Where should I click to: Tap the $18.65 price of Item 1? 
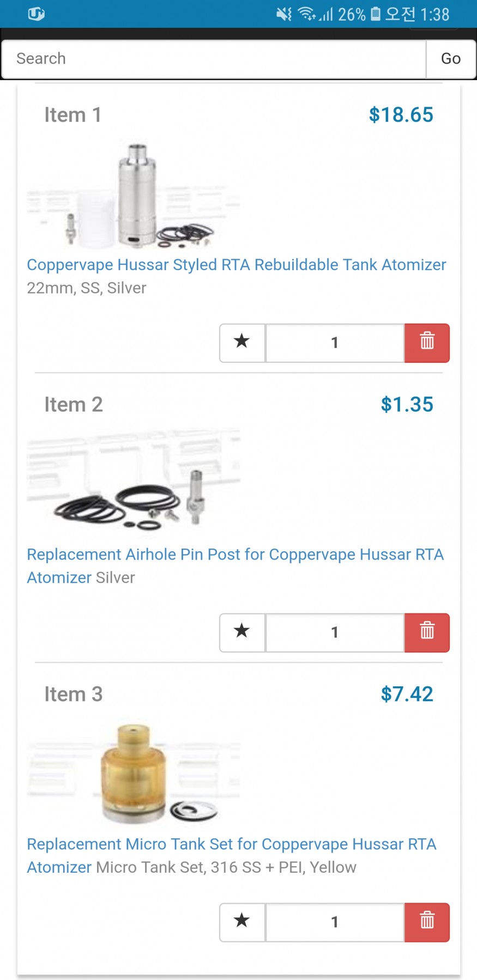pos(401,115)
